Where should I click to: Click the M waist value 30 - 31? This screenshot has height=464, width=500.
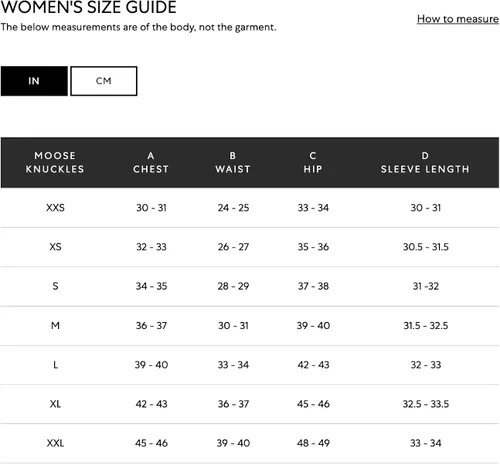coord(233,325)
